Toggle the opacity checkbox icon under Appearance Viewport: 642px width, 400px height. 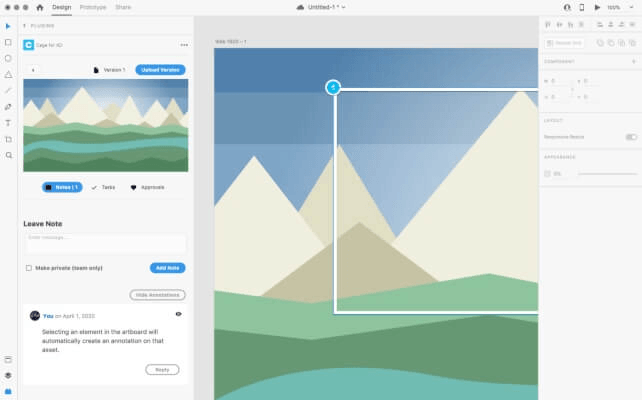coord(547,174)
